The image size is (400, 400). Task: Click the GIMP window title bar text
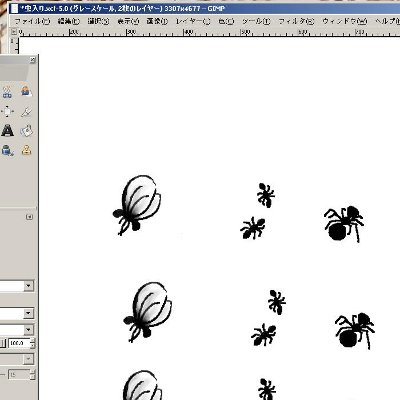[x=122, y=9]
